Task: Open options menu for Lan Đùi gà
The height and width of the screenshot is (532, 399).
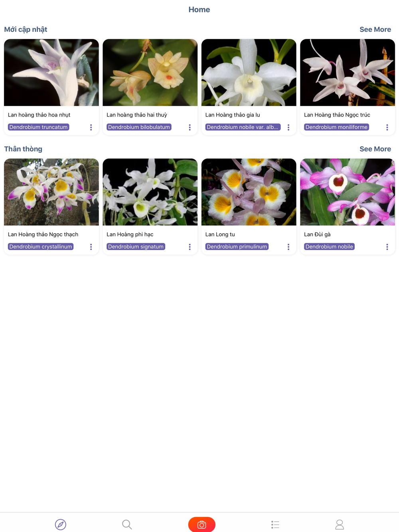Action: click(x=387, y=247)
